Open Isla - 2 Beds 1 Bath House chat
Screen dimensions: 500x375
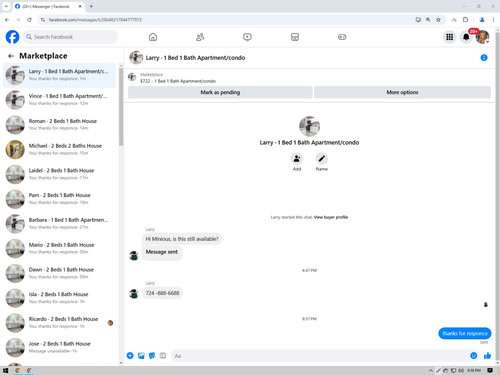click(x=59, y=298)
